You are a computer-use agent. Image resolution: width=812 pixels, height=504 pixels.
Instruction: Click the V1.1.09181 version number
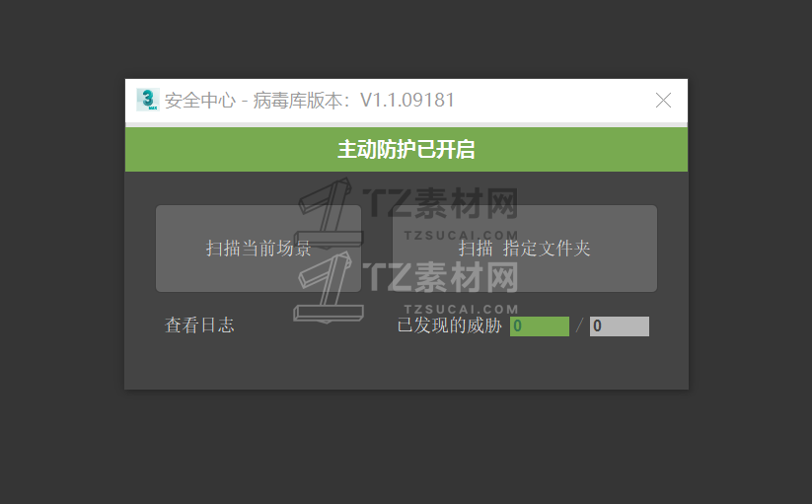407,100
